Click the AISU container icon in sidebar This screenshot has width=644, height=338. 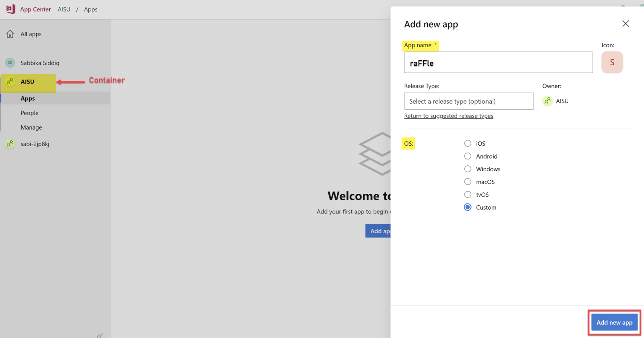(x=11, y=81)
